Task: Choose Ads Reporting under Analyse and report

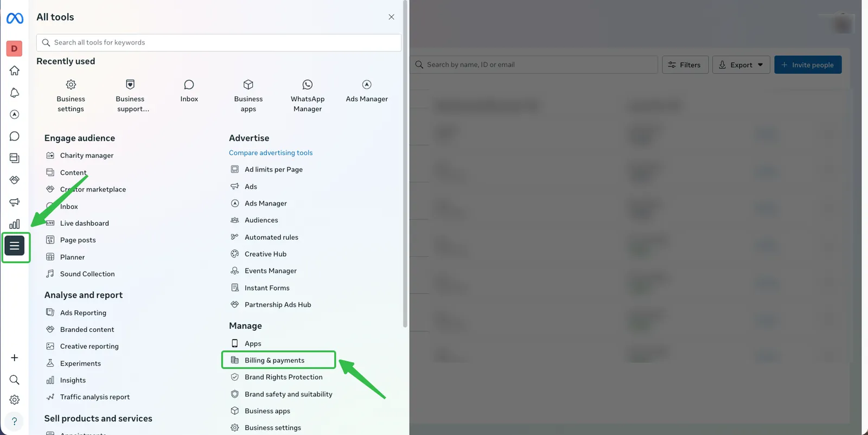Action: coord(83,313)
